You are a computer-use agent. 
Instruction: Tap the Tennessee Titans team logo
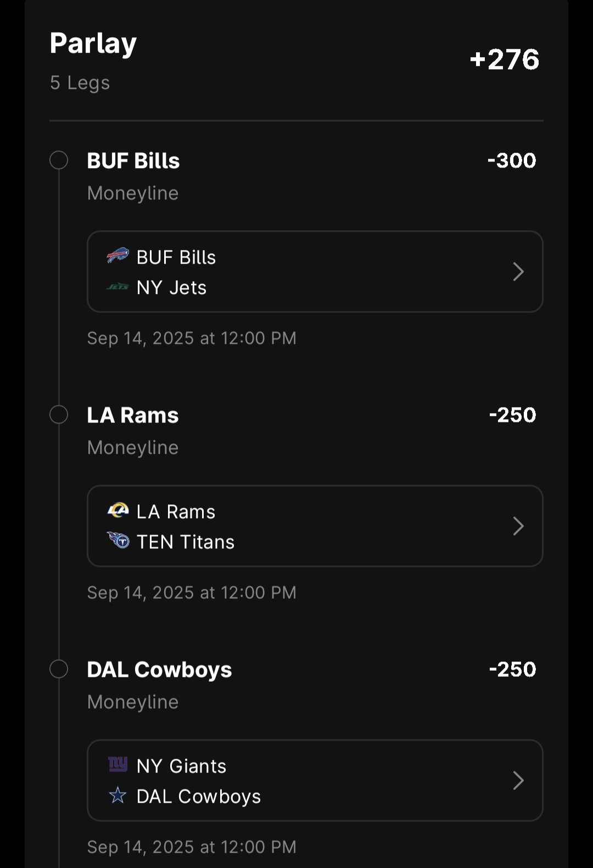click(118, 541)
